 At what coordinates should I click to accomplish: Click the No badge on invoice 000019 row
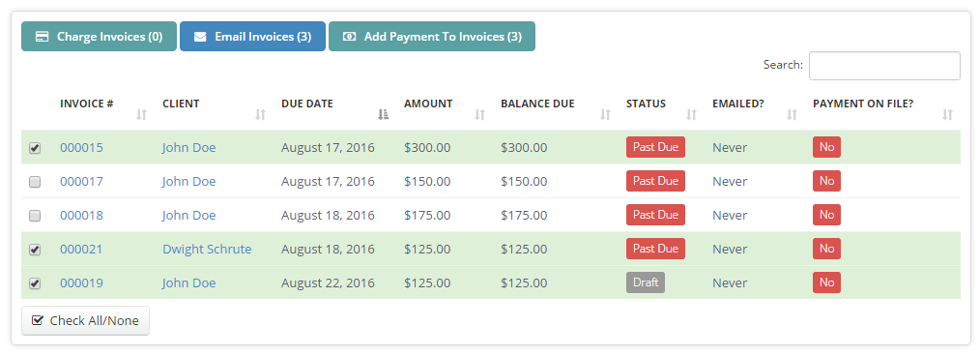827,282
